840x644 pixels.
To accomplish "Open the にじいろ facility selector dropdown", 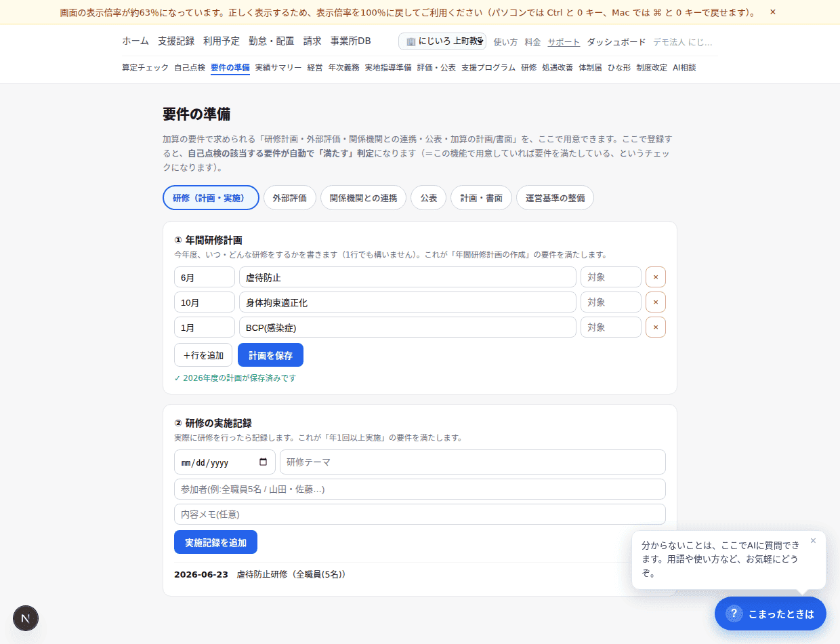I will click(x=442, y=41).
